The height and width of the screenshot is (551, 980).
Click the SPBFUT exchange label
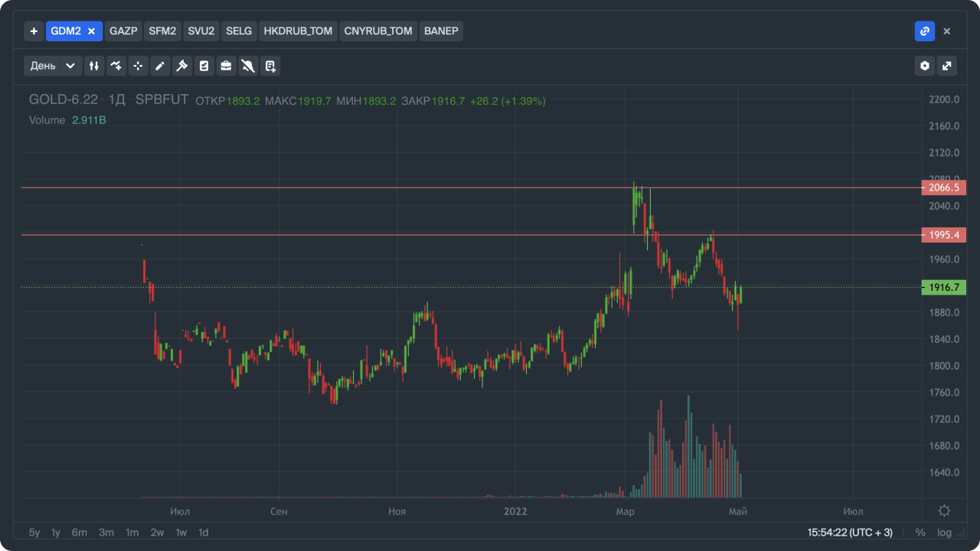(x=162, y=99)
